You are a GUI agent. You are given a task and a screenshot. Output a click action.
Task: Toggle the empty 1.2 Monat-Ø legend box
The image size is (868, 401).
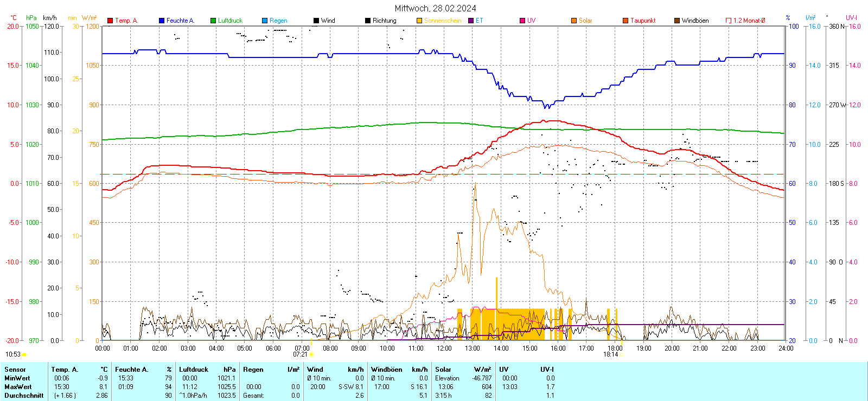point(729,21)
